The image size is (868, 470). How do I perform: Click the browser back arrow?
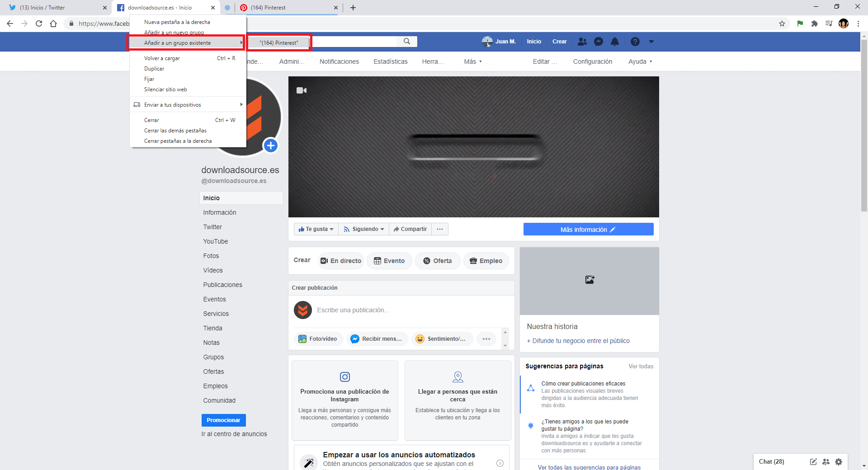(x=10, y=23)
